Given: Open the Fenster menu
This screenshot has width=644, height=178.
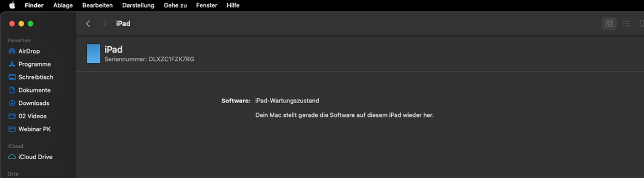Looking at the screenshot, I should tap(206, 5).
